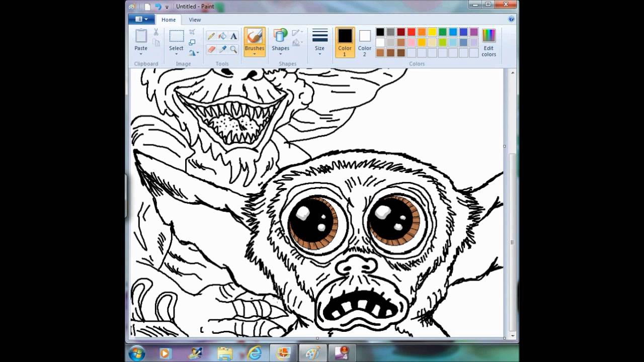Activate Color 2 background selector
Screen dimensions: 644x362
365,42
